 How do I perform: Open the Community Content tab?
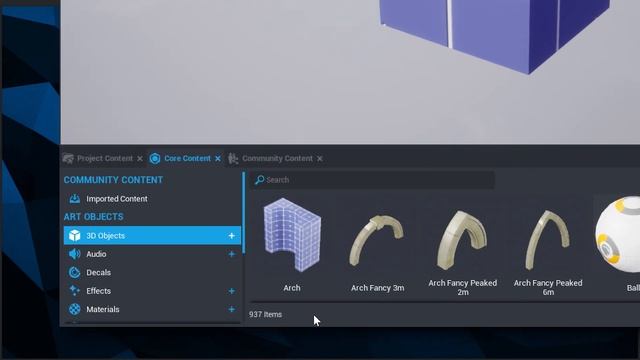277,158
